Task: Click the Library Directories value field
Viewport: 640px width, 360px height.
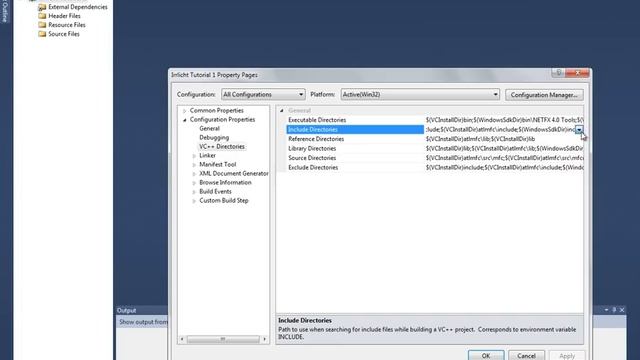Action: click(504, 149)
